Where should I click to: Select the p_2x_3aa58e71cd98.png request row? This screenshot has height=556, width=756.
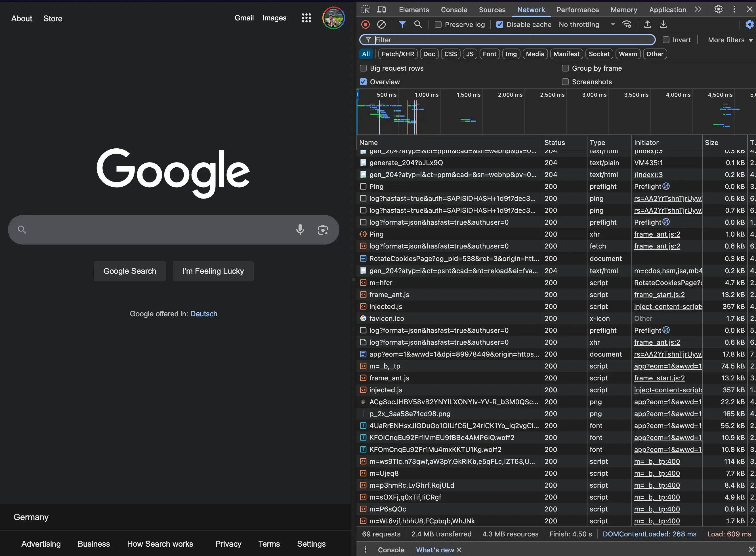point(556,414)
